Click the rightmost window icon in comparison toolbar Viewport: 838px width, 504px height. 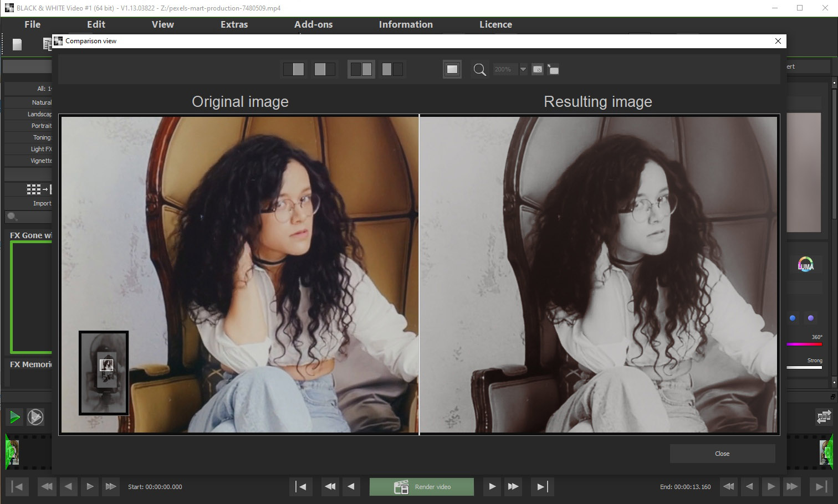click(553, 70)
